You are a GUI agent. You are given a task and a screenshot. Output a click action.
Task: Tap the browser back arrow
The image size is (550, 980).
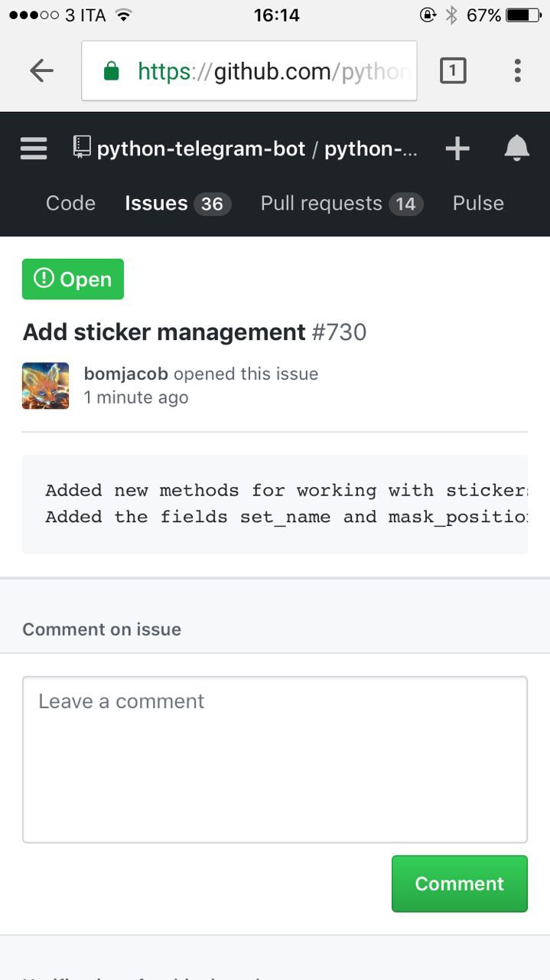(x=41, y=71)
